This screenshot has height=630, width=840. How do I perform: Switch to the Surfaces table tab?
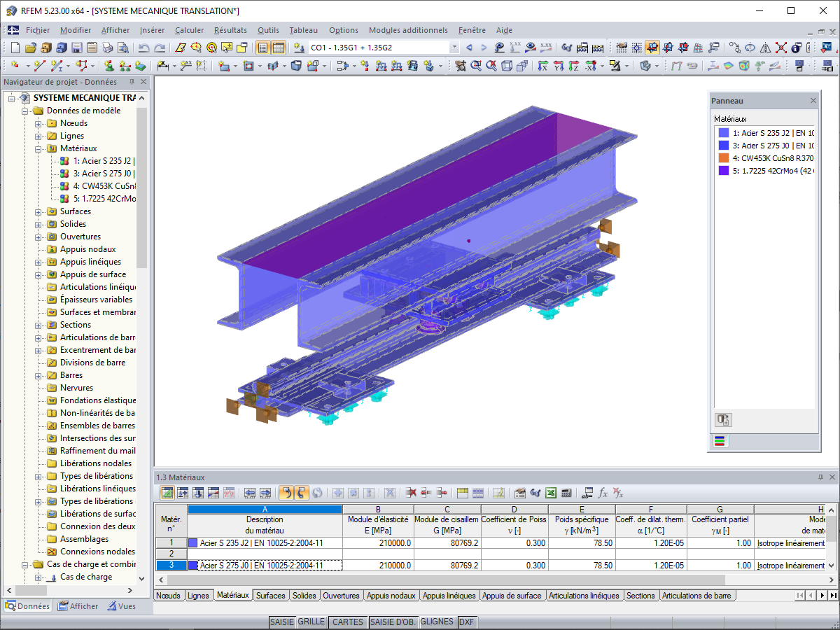click(x=271, y=596)
